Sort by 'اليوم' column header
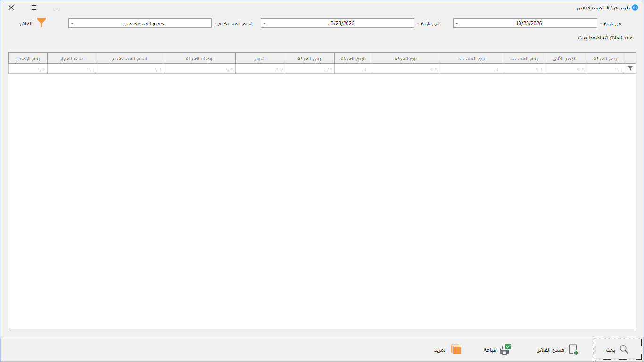644x362 pixels. click(x=260, y=58)
